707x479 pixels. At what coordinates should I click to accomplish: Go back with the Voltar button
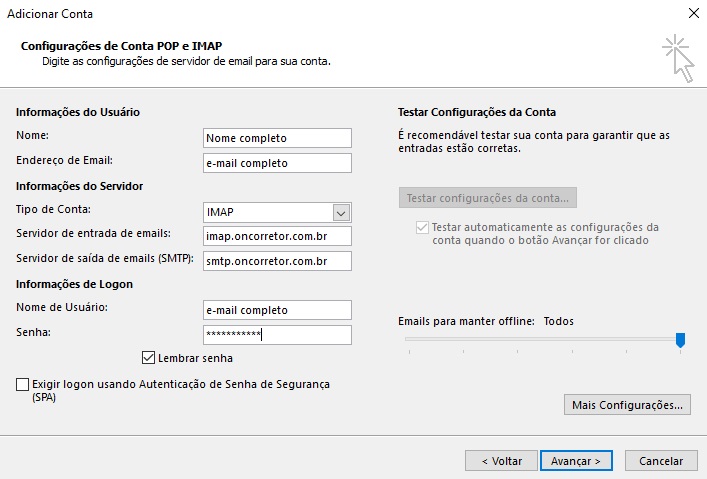tap(501, 461)
